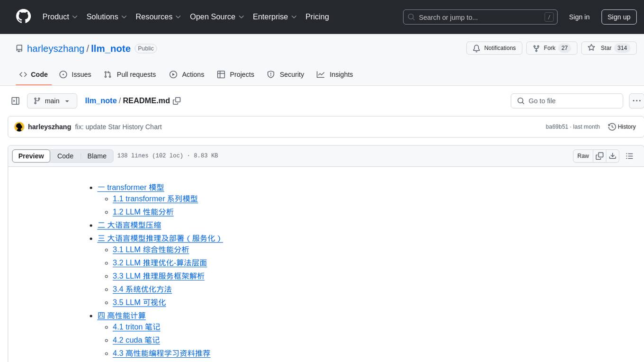Jump to 二 大语言模型压缩
The width and height of the screenshot is (644, 362).
129,226
